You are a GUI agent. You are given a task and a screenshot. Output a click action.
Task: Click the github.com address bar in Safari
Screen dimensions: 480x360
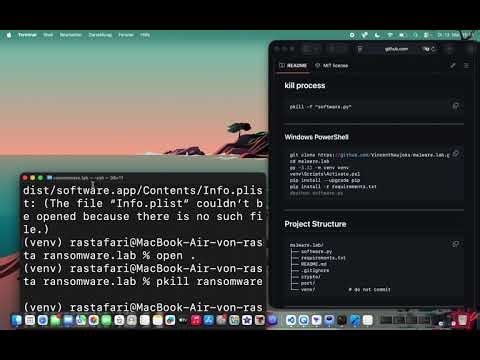click(x=396, y=49)
